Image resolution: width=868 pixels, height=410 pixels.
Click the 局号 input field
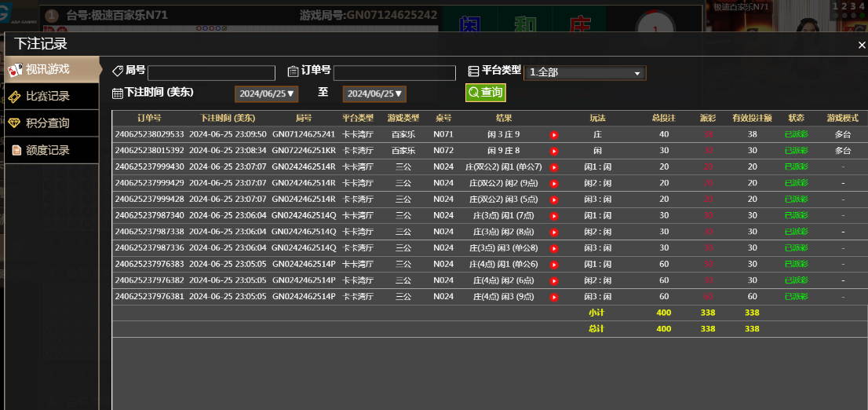(211, 73)
